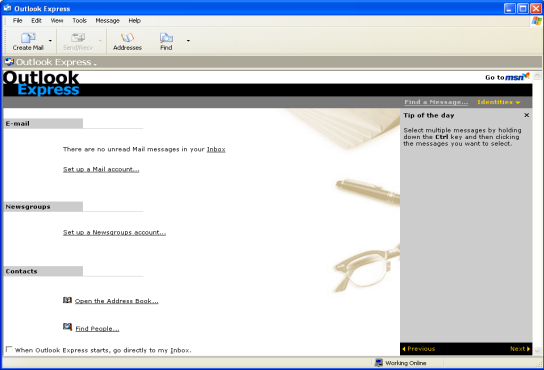This screenshot has width=544, height=370.
Task: Open the Create Mail stationery dropdown arrow
Action: pos(50,41)
